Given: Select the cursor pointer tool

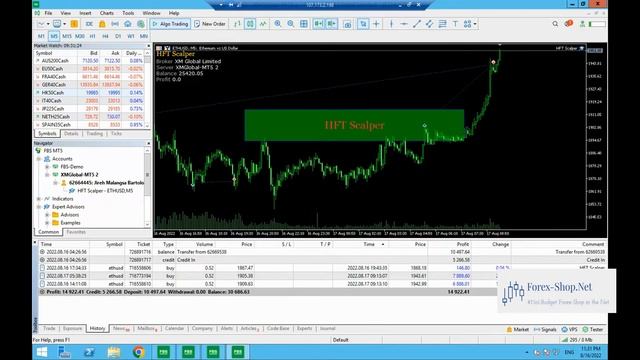Looking at the screenshot, I should pos(363,24).
